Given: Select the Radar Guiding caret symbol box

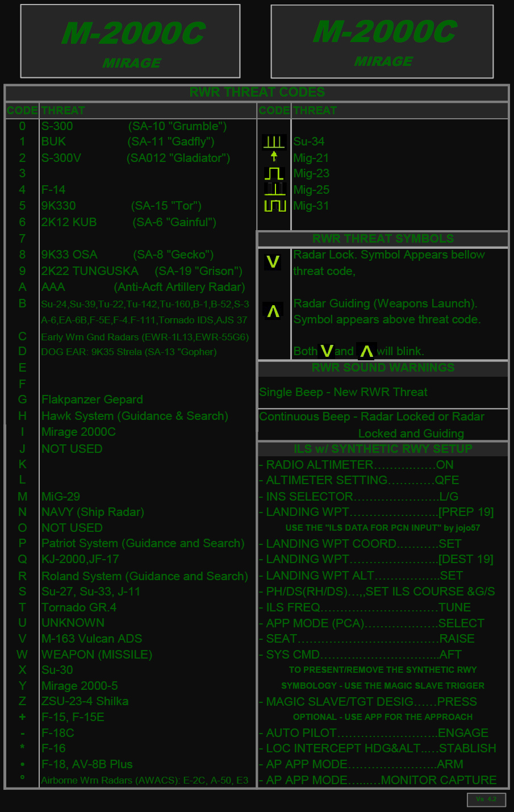Looking at the screenshot, I should 273,311.
